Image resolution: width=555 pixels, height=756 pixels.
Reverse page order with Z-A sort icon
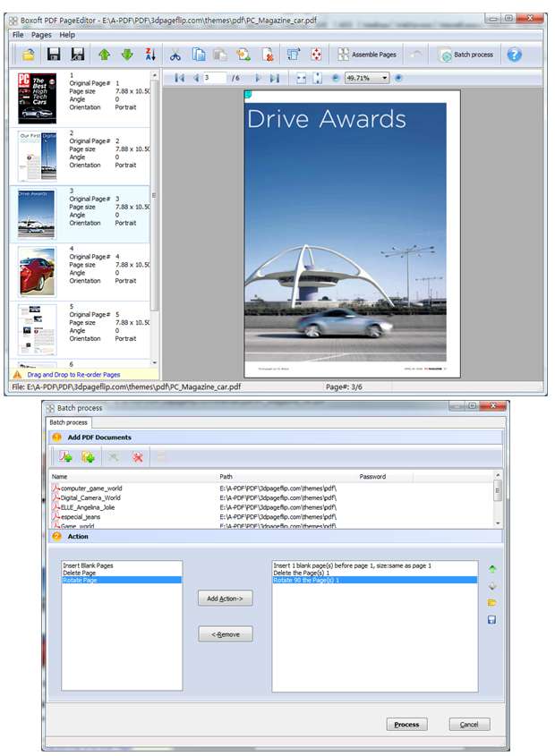150,55
